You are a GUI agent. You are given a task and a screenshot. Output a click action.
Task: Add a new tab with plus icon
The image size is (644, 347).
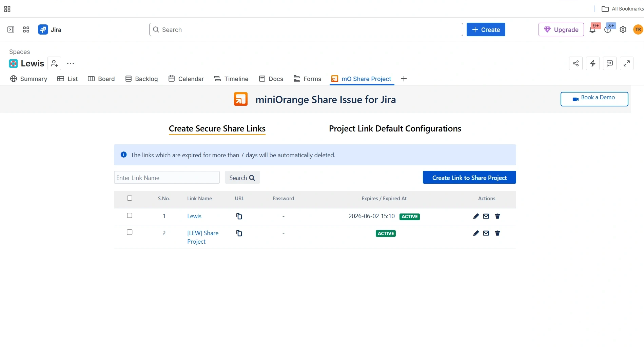point(404,79)
